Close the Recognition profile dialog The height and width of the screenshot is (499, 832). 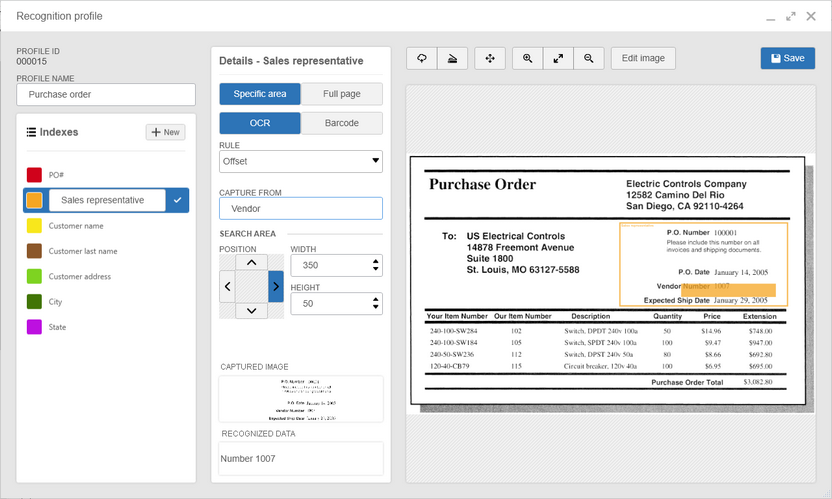click(x=811, y=16)
